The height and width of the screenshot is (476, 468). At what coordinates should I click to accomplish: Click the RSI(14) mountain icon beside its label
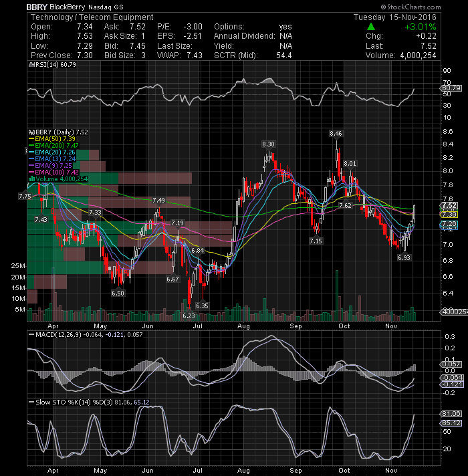(30, 65)
